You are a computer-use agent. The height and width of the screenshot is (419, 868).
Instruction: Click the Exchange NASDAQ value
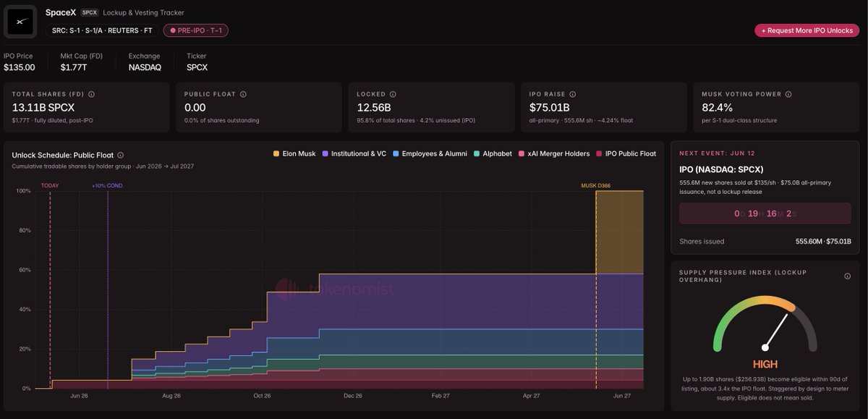145,67
